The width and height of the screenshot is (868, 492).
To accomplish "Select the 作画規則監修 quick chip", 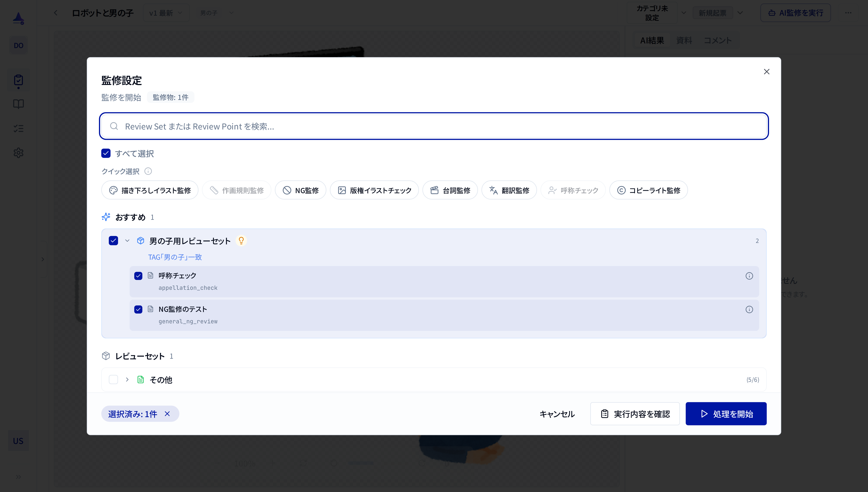I will click(236, 190).
